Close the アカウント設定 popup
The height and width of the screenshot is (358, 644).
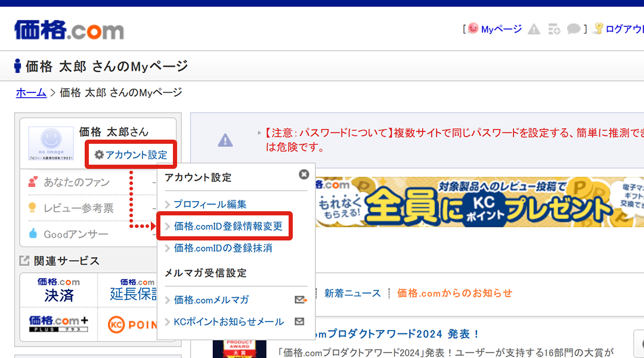(x=304, y=174)
